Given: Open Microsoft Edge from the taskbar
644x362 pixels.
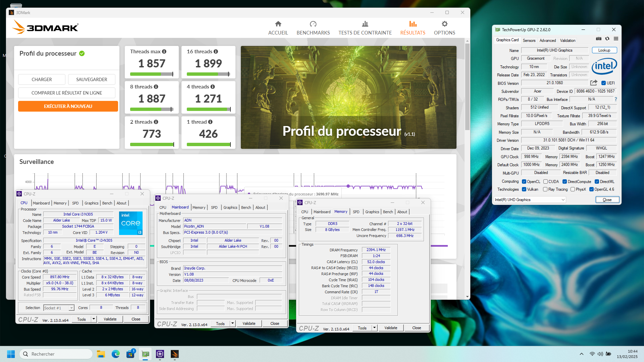Looking at the screenshot, I should click(x=116, y=354).
